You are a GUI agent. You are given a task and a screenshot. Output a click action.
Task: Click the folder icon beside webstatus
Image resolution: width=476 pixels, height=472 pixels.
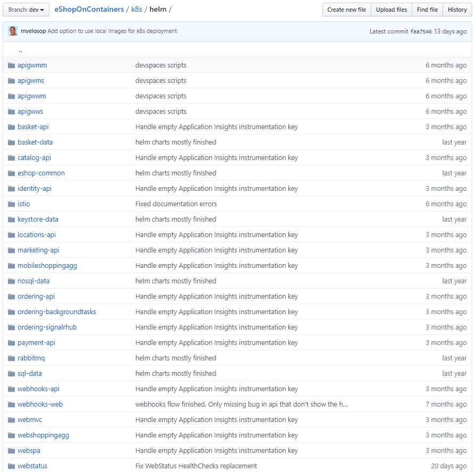(x=11, y=466)
